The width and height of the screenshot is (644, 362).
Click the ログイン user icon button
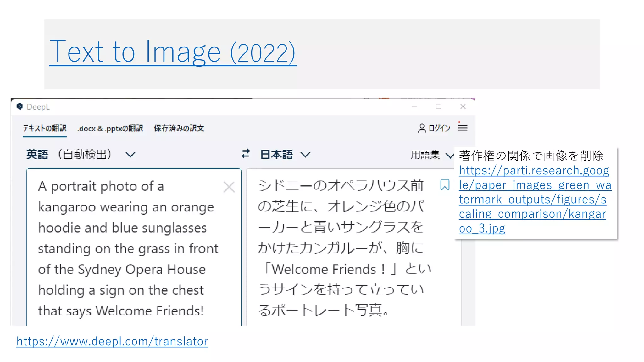point(434,128)
